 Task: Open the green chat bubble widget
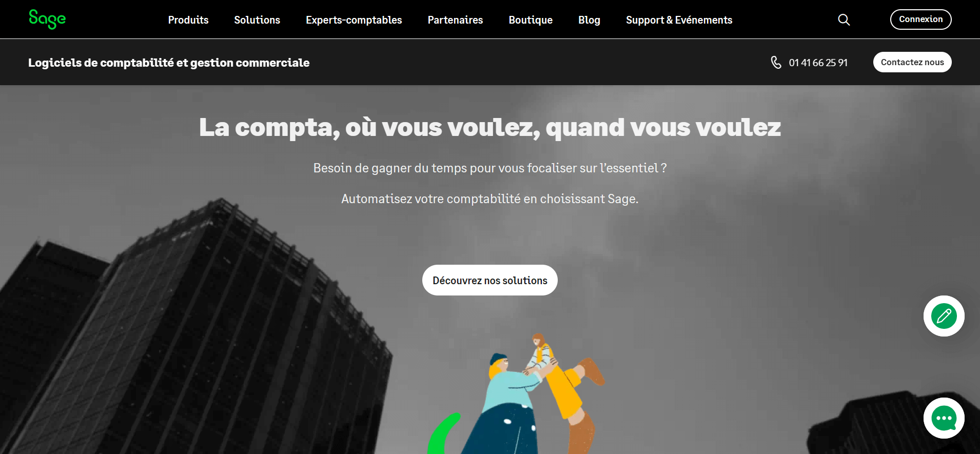pyautogui.click(x=944, y=418)
